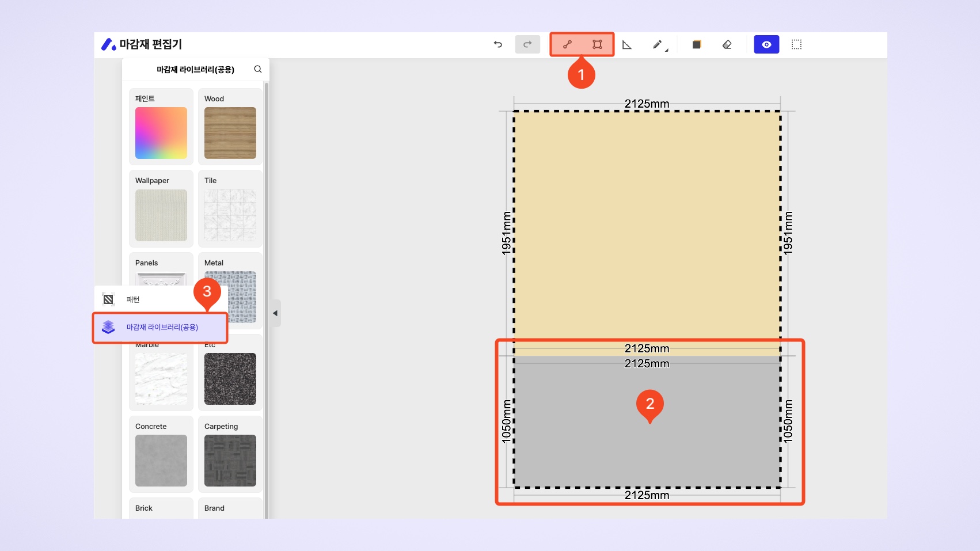The height and width of the screenshot is (551, 980).
Task: Select the line segment drawing tool
Action: pyautogui.click(x=567, y=44)
